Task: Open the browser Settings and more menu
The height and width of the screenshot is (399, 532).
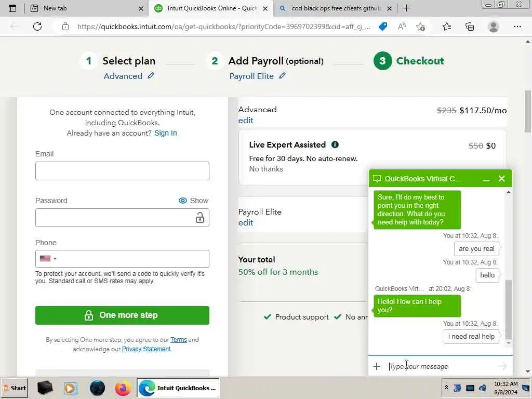Action: pos(517,26)
